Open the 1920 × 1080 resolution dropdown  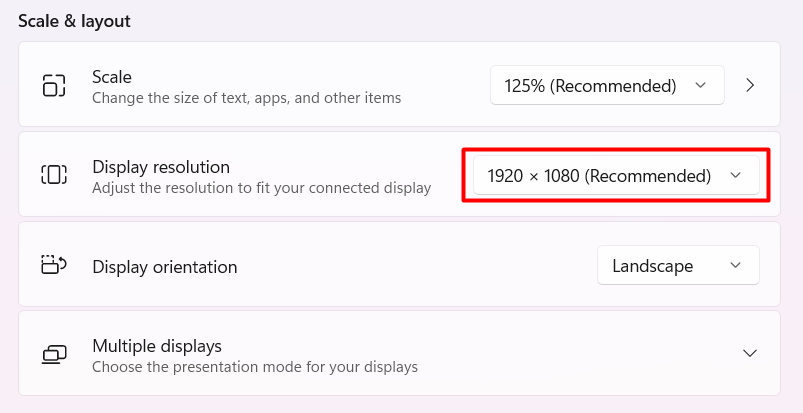[614, 176]
